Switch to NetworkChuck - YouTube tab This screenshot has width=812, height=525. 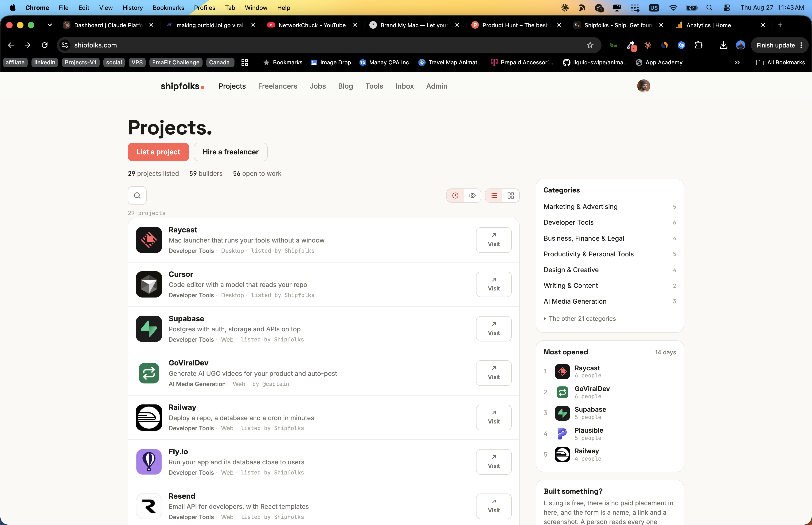point(312,25)
